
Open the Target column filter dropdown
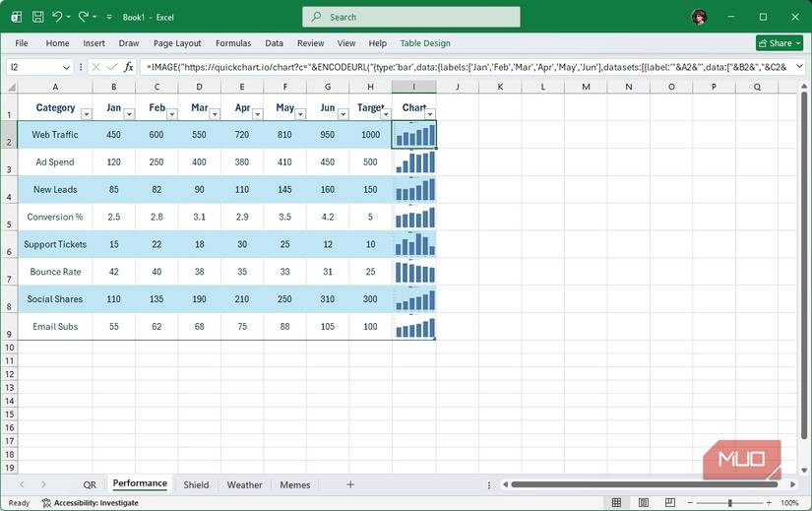[x=385, y=114]
